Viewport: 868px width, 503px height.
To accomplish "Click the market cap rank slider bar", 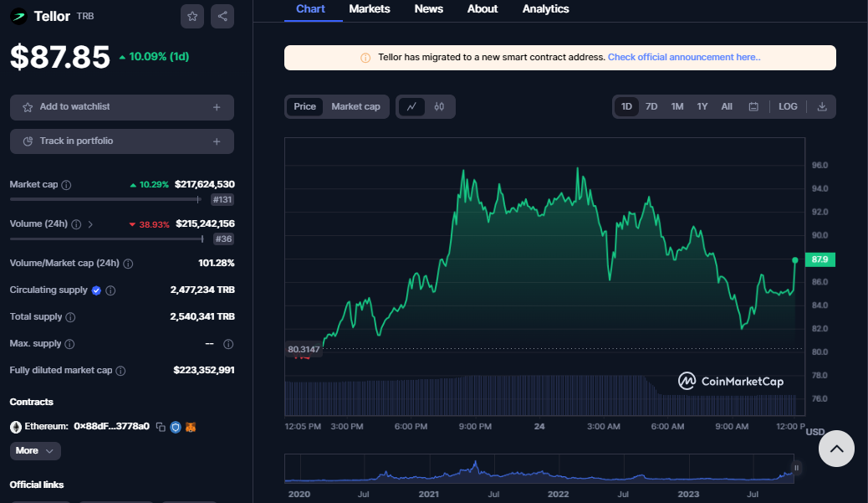I will (105, 199).
